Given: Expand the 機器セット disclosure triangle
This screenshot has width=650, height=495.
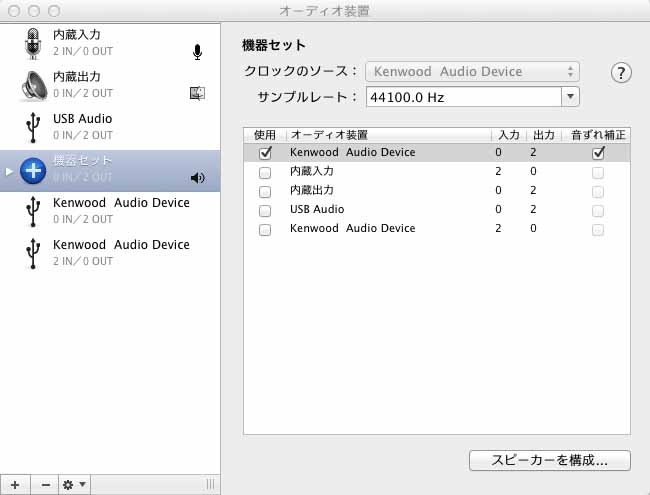Looking at the screenshot, I should click(9, 171).
